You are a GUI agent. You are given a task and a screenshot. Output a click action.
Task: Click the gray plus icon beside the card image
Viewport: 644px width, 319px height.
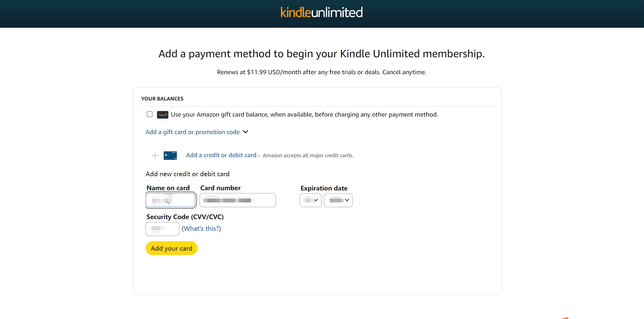[155, 155]
